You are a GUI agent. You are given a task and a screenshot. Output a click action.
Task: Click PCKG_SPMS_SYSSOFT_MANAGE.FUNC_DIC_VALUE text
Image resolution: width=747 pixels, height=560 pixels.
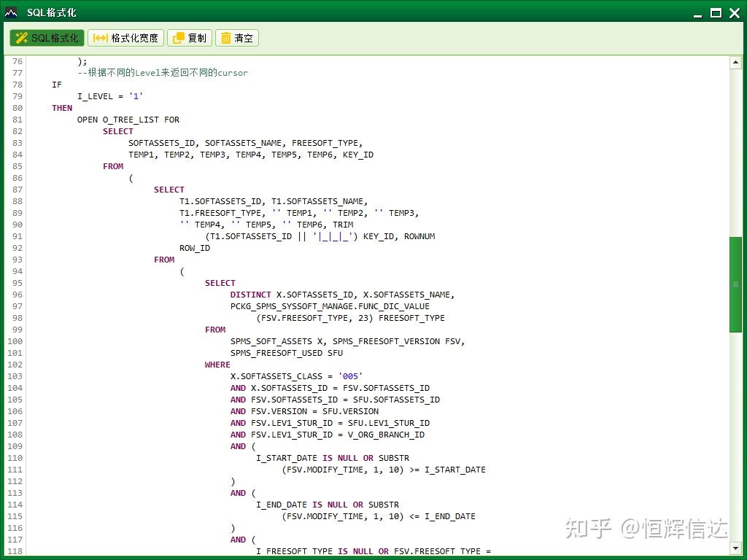click(x=330, y=306)
